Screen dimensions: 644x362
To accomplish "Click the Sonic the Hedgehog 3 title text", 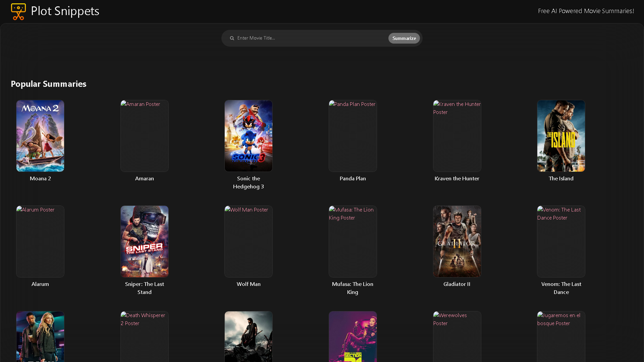I will [x=249, y=183].
